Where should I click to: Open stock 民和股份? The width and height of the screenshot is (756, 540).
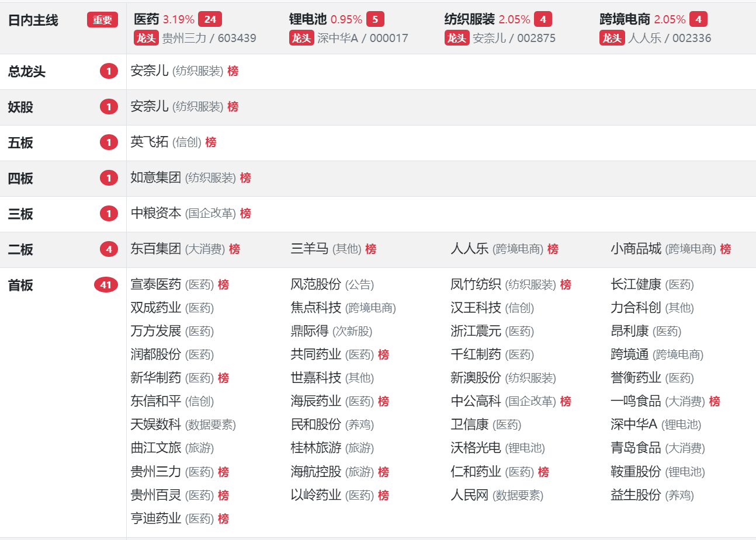pos(316,425)
